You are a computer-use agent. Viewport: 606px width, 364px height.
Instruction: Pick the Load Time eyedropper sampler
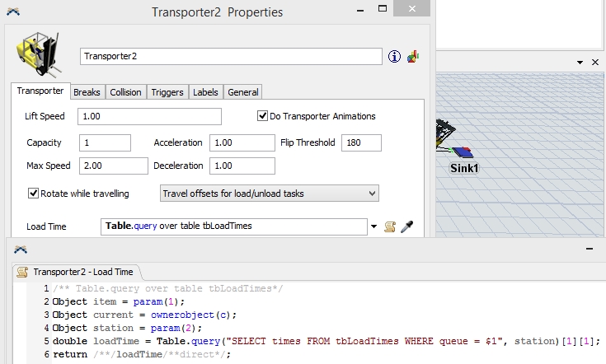click(406, 226)
